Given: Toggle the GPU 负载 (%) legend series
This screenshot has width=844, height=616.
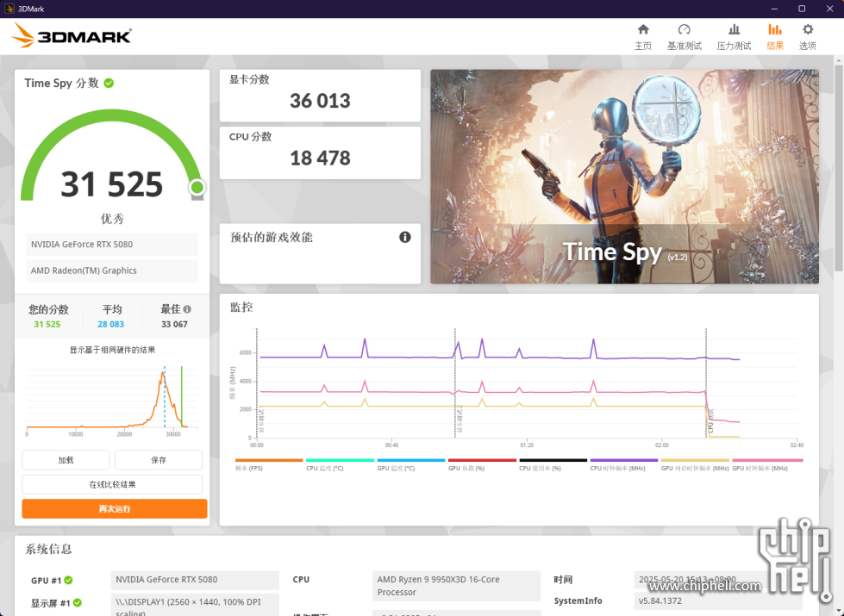Looking at the screenshot, I should (x=482, y=465).
